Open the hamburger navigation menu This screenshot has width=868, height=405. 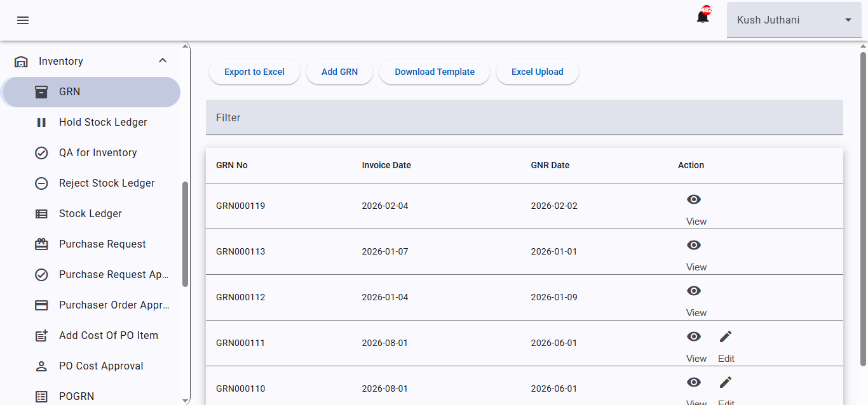[x=23, y=20]
